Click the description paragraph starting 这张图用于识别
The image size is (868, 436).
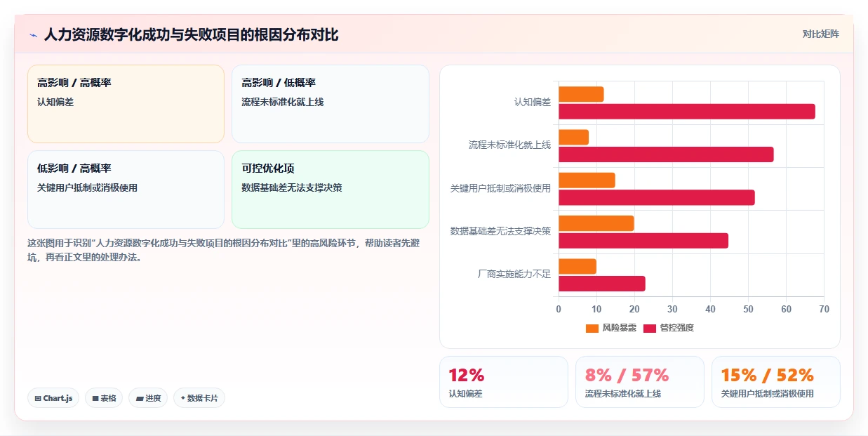224,250
